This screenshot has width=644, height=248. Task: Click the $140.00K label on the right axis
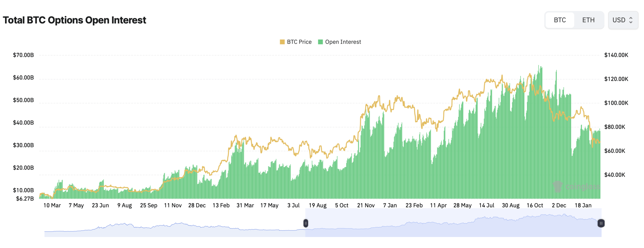[x=616, y=55]
